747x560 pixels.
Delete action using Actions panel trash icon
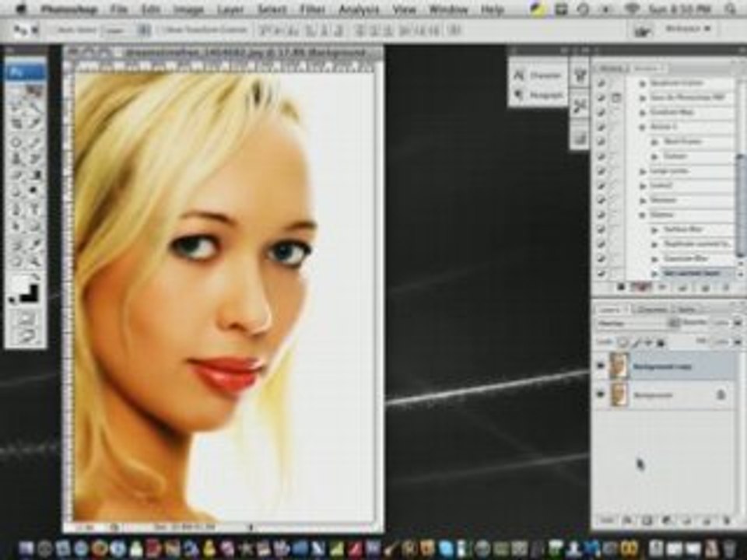click(726, 287)
